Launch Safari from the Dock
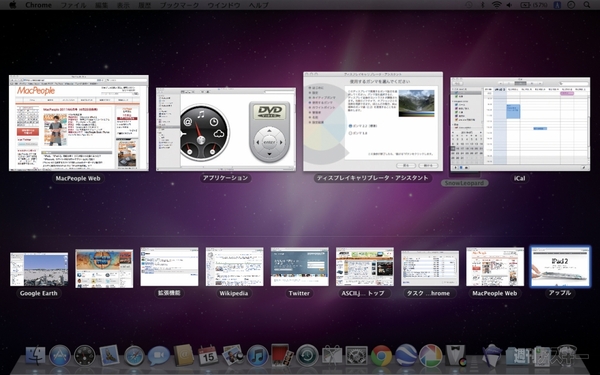600x375 pixels. click(134, 356)
